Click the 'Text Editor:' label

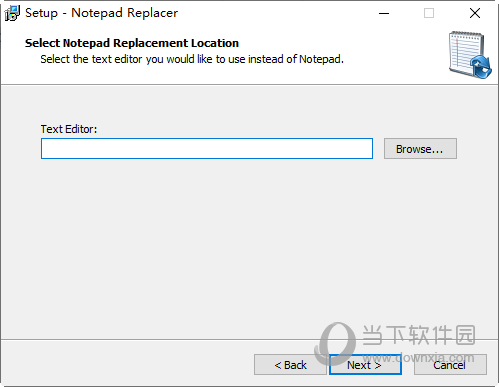(x=69, y=129)
